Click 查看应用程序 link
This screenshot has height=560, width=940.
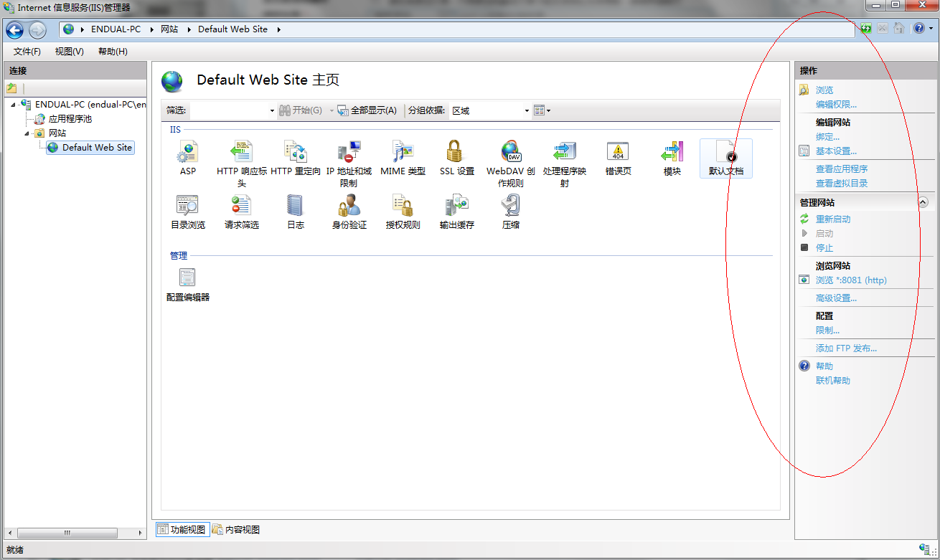pyautogui.click(x=842, y=169)
